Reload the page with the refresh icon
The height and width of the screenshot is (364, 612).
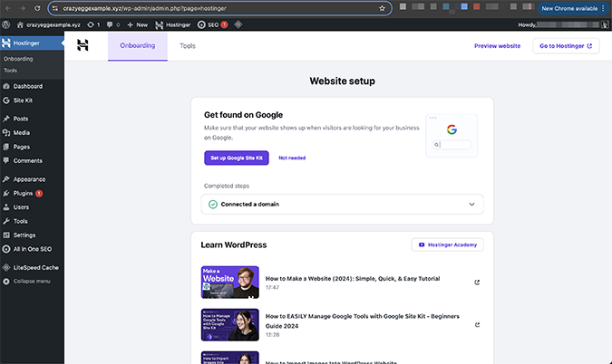point(37,8)
